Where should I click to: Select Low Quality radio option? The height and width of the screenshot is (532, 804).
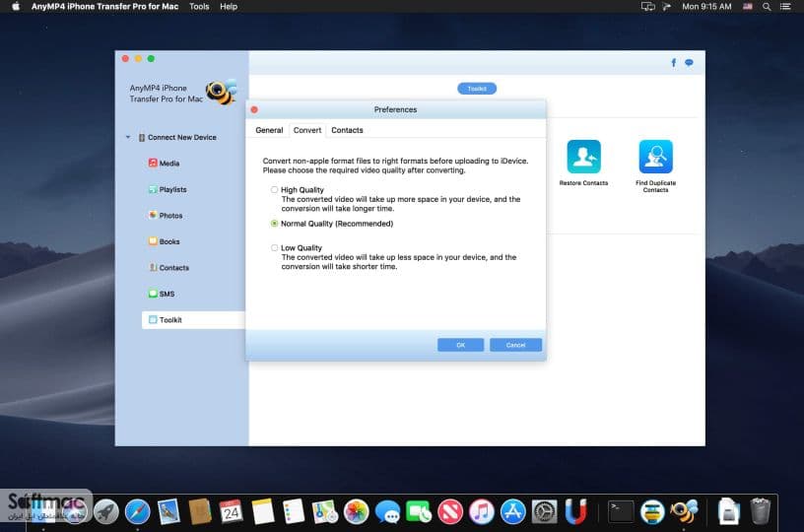click(x=274, y=247)
